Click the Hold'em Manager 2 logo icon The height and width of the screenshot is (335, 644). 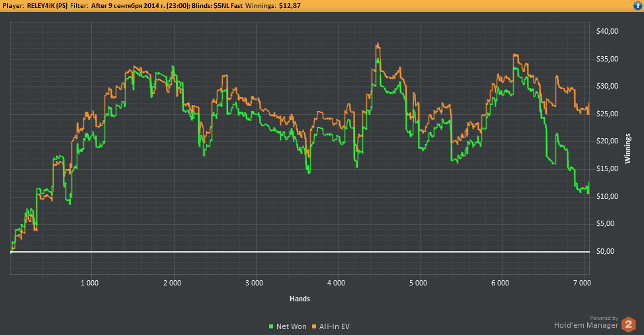click(628, 324)
